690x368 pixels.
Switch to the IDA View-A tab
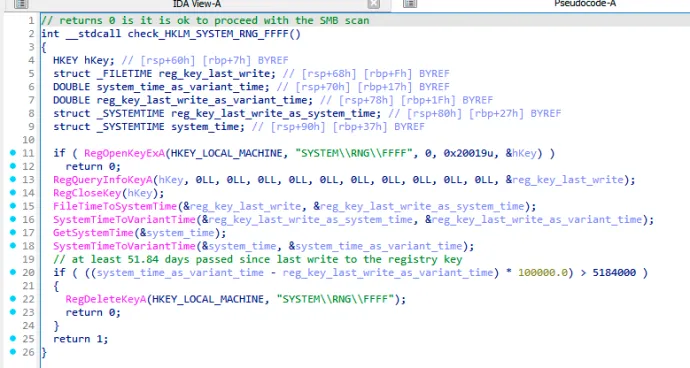tap(197, 4)
